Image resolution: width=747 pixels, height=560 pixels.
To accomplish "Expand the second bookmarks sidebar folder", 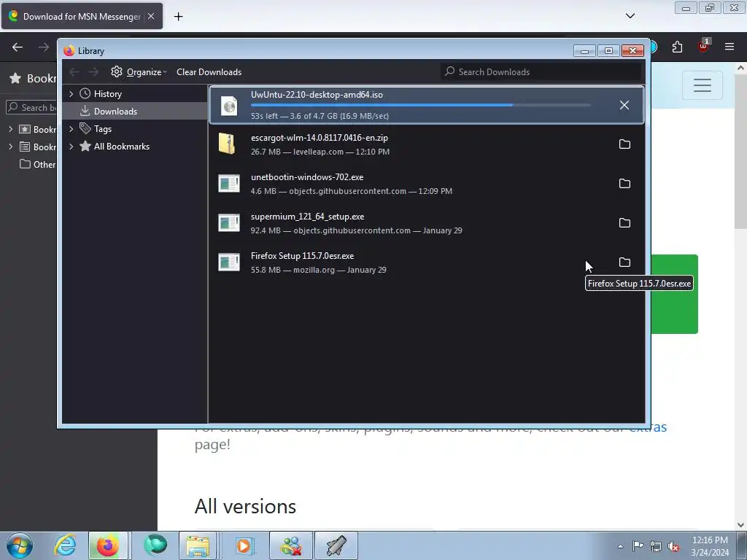I will [x=10, y=147].
